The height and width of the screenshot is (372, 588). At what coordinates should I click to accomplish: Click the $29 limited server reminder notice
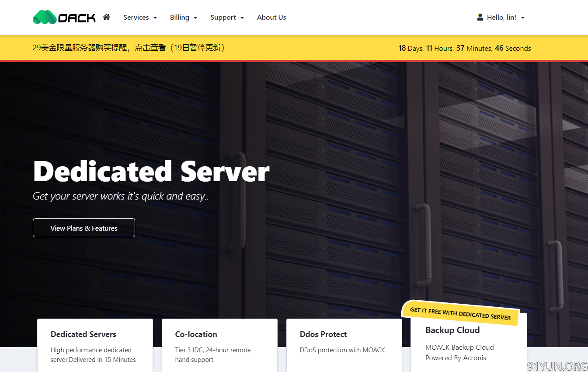tap(130, 48)
